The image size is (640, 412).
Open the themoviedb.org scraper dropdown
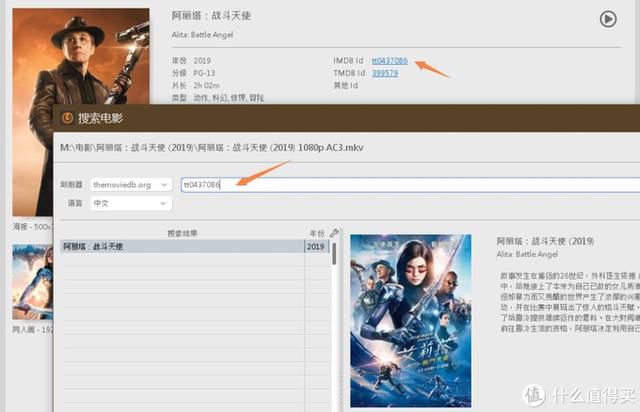coord(131,185)
